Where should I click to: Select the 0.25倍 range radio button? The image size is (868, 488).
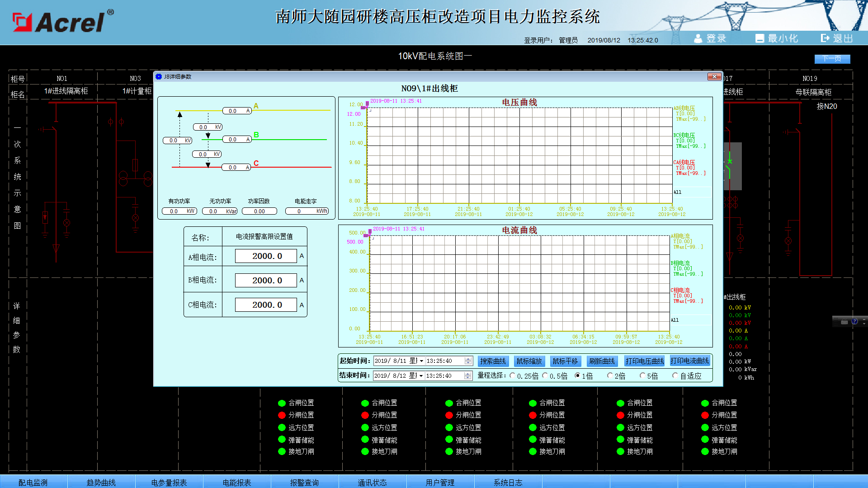(512, 375)
